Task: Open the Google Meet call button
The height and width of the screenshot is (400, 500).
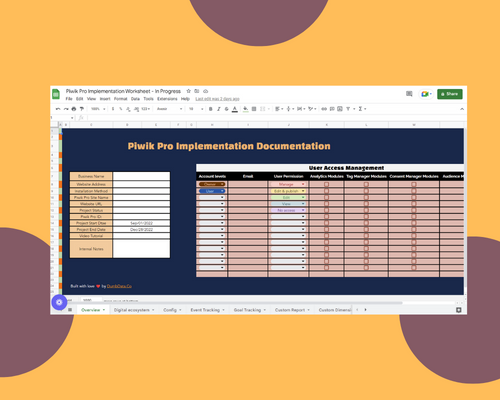Action: click(x=426, y=94)
